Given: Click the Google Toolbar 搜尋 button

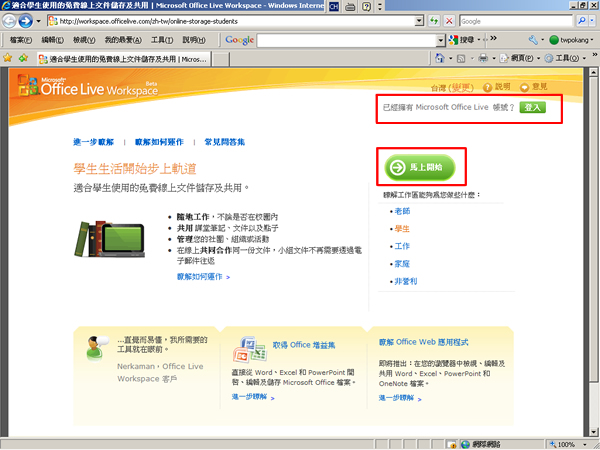Looking at the screenshot, I should point(462,40).
